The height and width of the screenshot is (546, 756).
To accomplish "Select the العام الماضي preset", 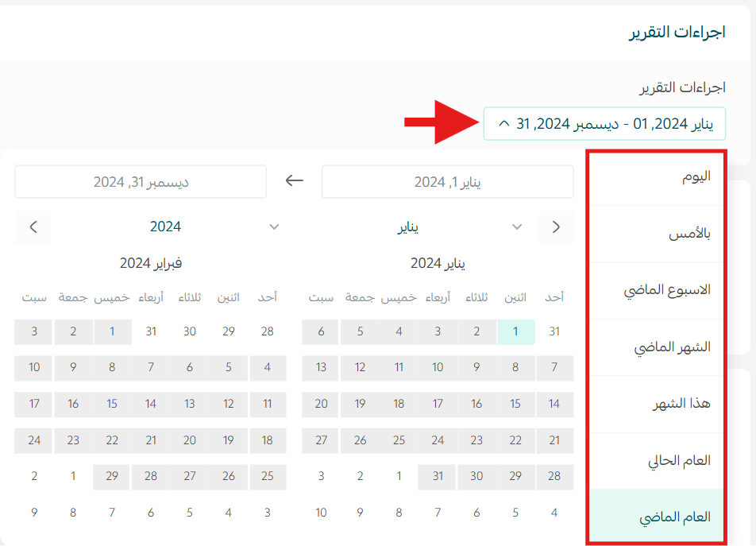I will click(656, 517).
